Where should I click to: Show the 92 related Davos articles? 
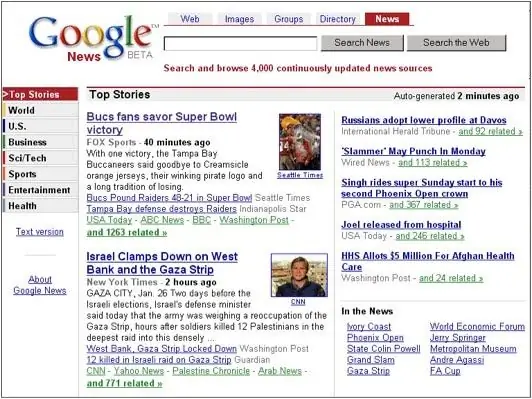pos(491,131)
